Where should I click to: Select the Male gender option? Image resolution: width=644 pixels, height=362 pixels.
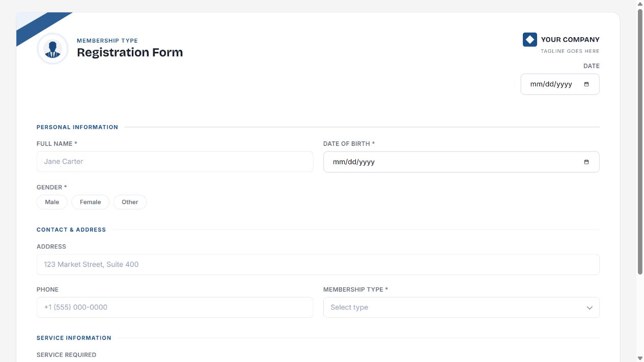pos(52,202)
